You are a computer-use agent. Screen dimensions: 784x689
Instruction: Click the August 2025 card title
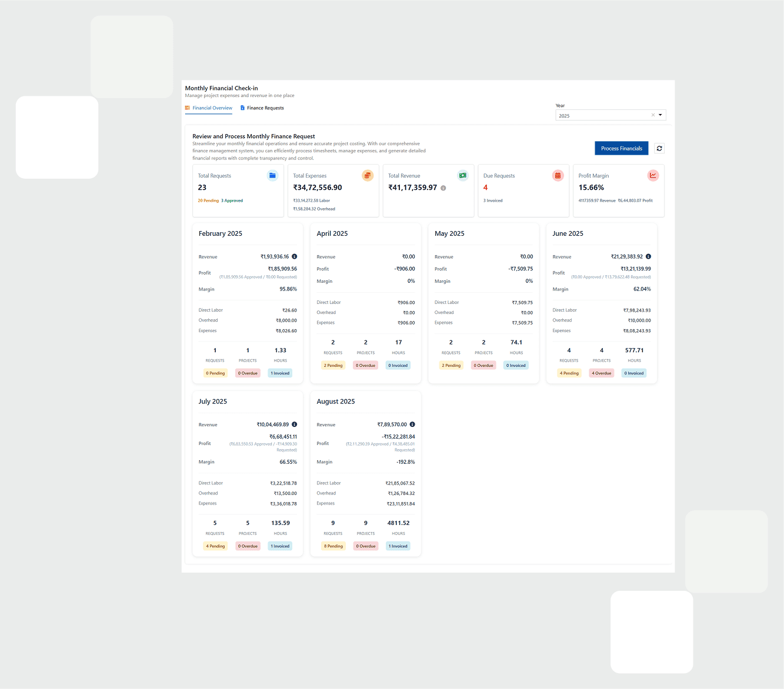click(336, 402)
